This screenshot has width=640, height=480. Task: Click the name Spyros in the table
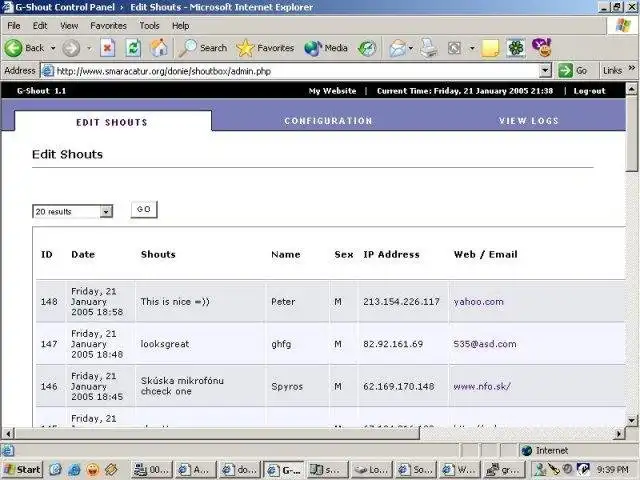coord(287,387)
